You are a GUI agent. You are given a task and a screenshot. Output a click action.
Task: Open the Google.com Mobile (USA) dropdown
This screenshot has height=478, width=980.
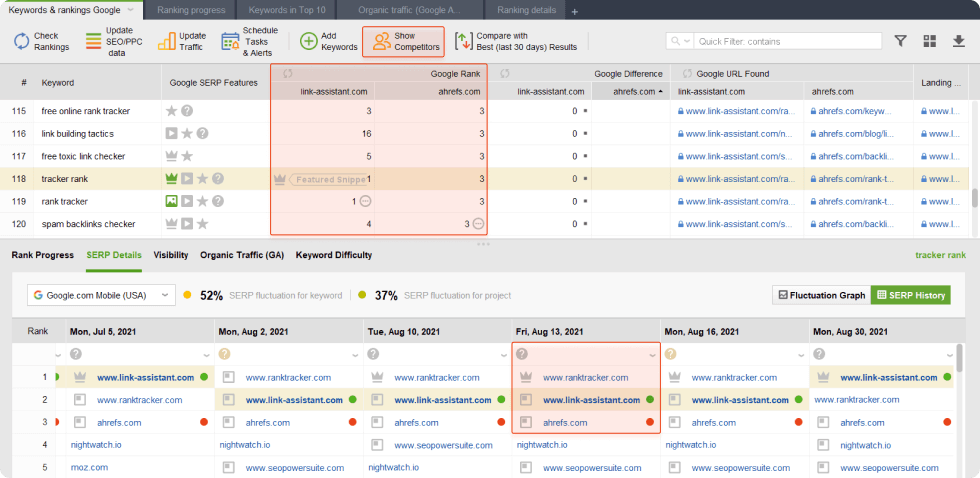click(101, 295)
